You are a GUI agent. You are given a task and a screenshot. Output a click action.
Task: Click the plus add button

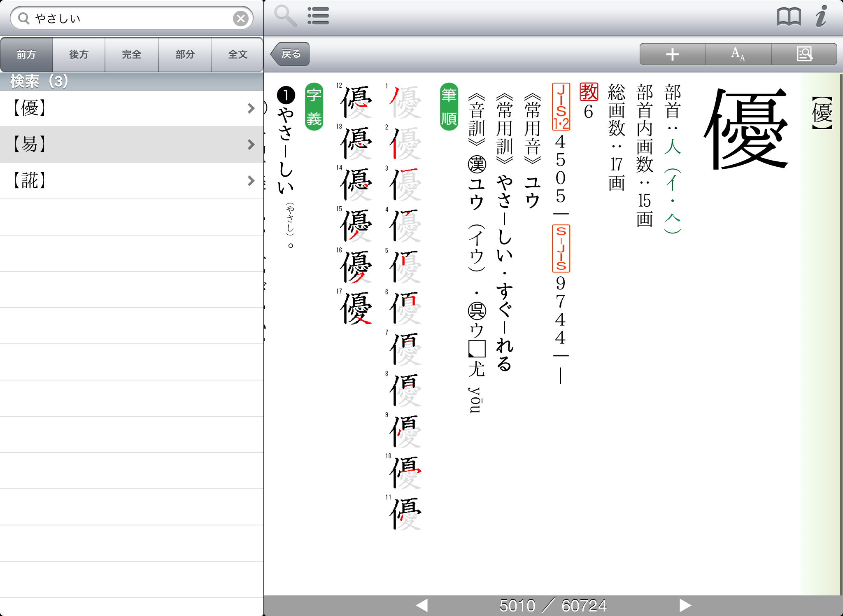pos(672,54)
